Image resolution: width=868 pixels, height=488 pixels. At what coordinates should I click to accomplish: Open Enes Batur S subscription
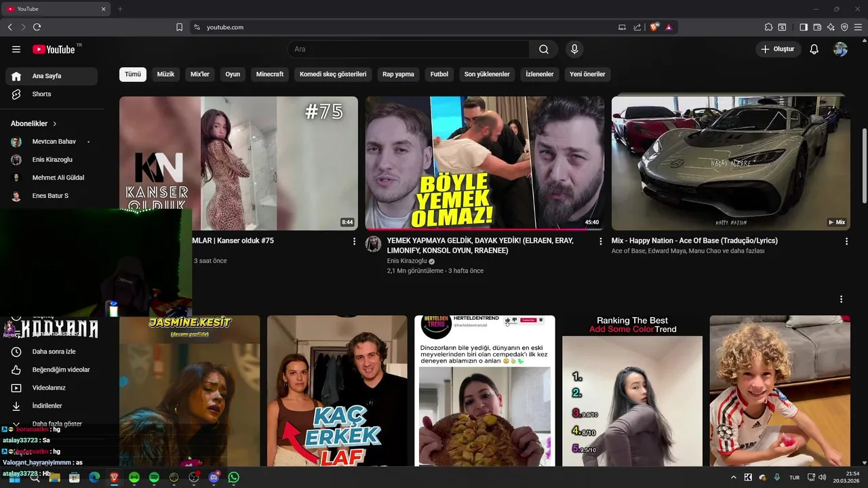pos(52,196)
